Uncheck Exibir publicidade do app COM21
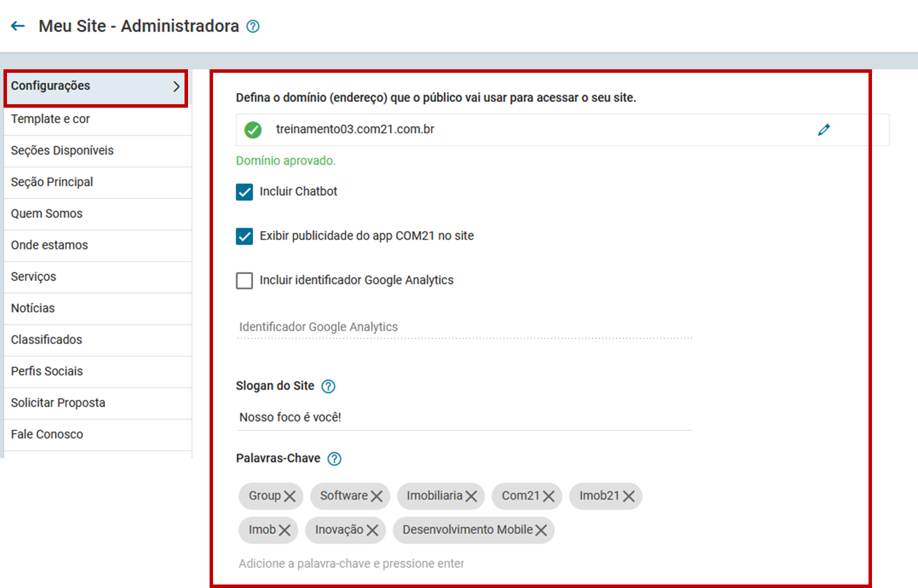This screenshot has width=918, height=588. coord(244,236)
